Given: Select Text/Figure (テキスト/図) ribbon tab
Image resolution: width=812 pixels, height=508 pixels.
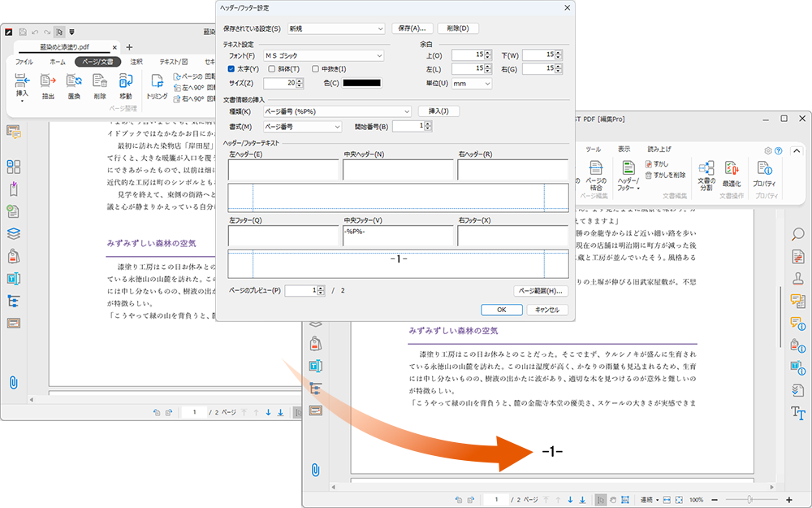Looking at the screenshot, I should coord(174,62).
